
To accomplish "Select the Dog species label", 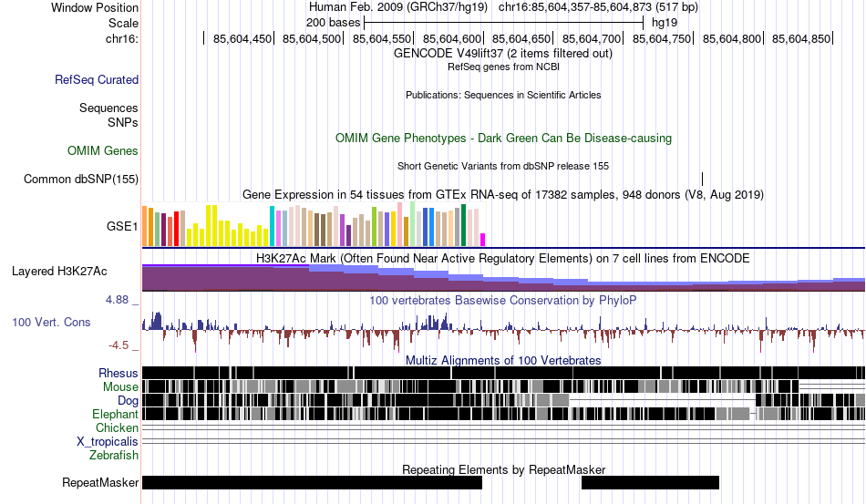I will (128, 401).
